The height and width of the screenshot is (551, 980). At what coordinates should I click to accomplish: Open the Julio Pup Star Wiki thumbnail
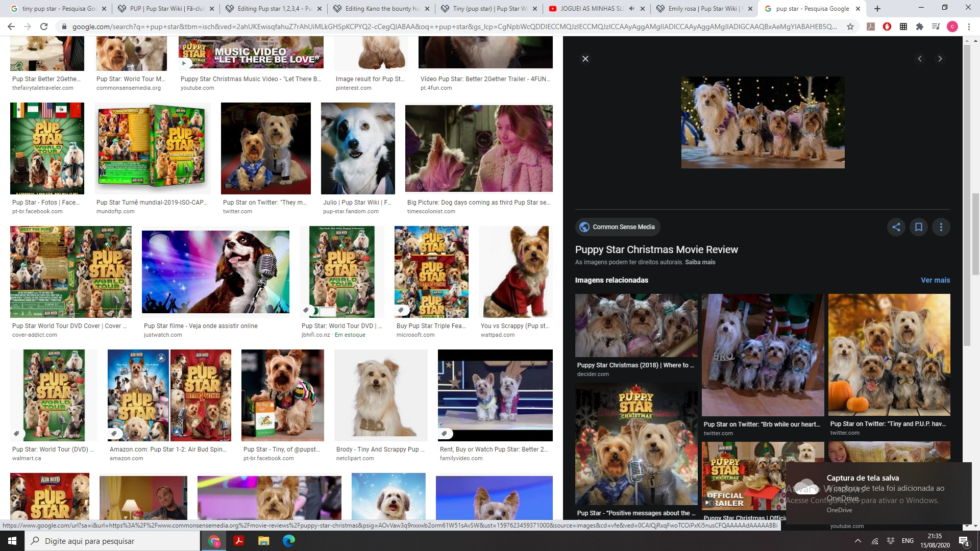coord(358,148)
